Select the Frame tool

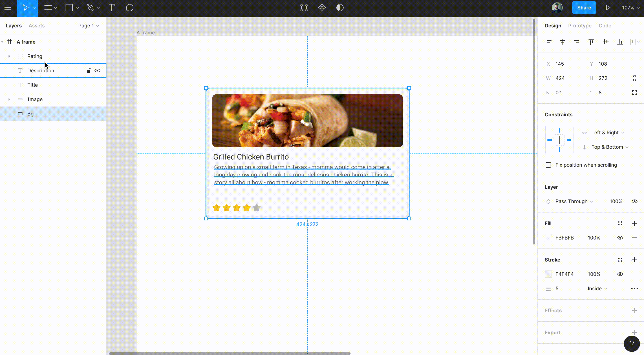pos(48,8)
